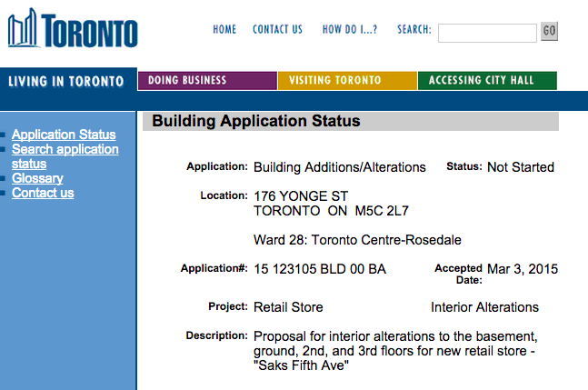Click the Status: field label

click(464, 166)
